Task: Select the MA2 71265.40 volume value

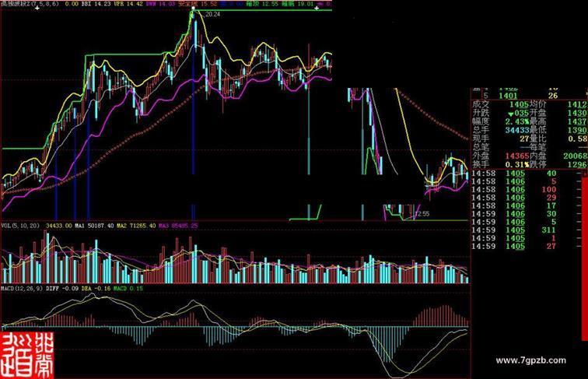Action: pos(136,226)
